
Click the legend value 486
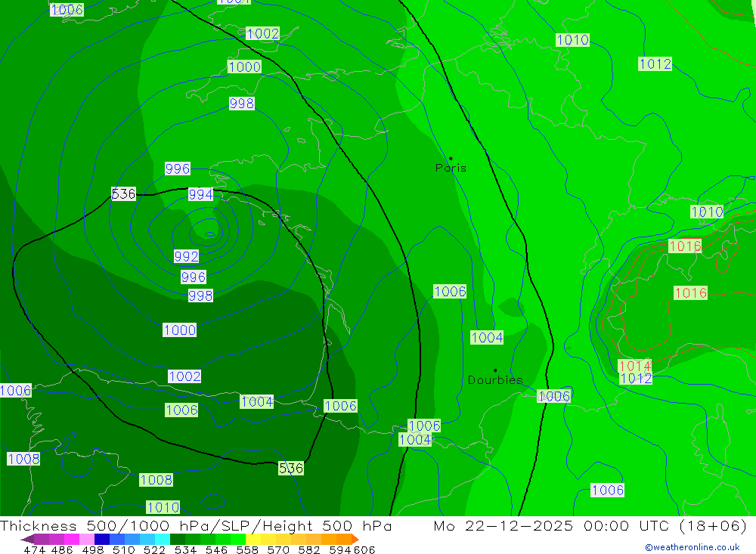62,550
